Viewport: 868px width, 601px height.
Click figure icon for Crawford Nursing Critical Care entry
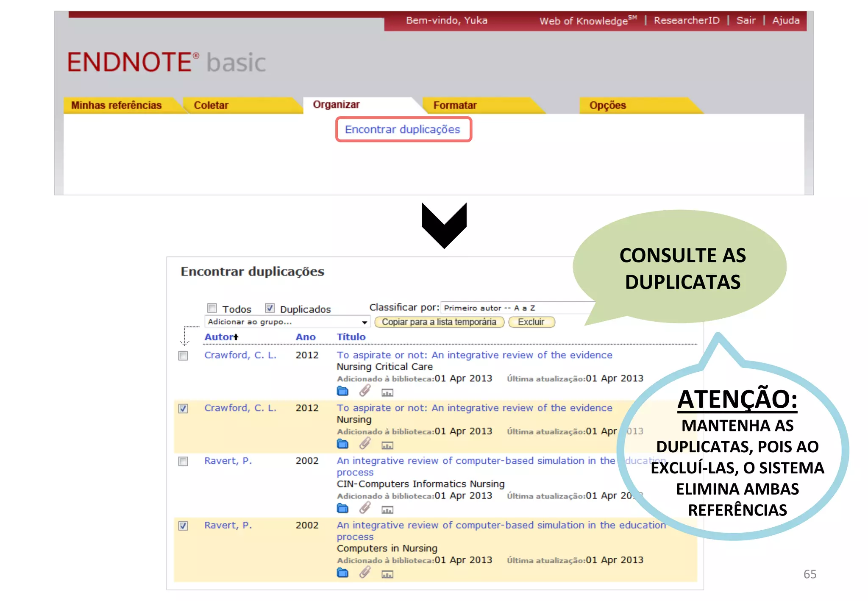click(x=387, y=393)
